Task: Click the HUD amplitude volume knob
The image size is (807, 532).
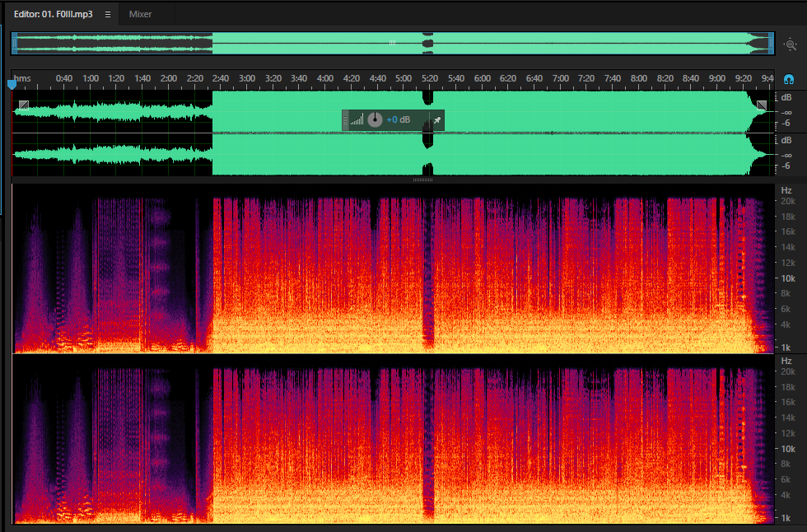Action: point(376,119)
